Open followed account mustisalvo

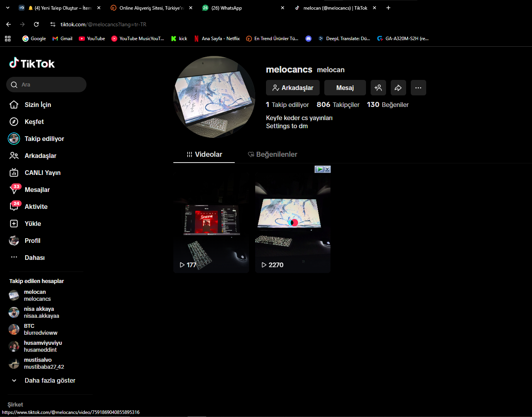[37, 363]
